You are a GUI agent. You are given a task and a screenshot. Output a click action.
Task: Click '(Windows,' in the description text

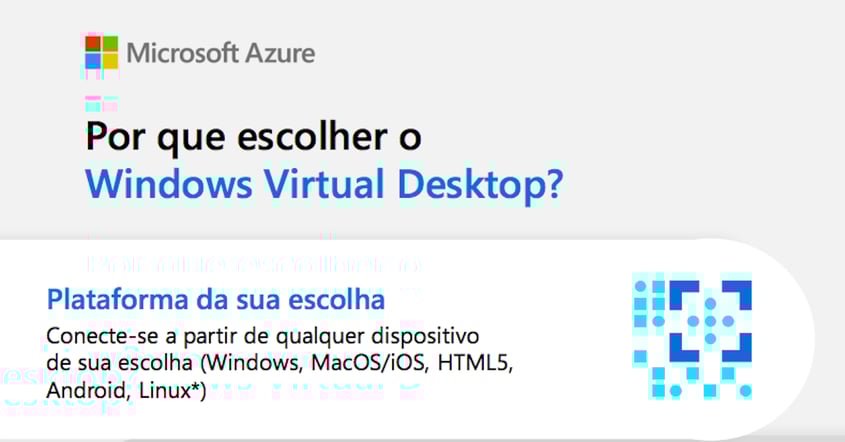[252, 364]
